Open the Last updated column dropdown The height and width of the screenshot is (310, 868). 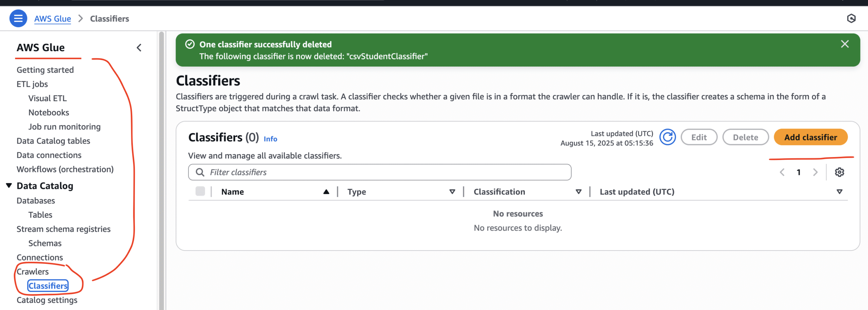(839, 191)
